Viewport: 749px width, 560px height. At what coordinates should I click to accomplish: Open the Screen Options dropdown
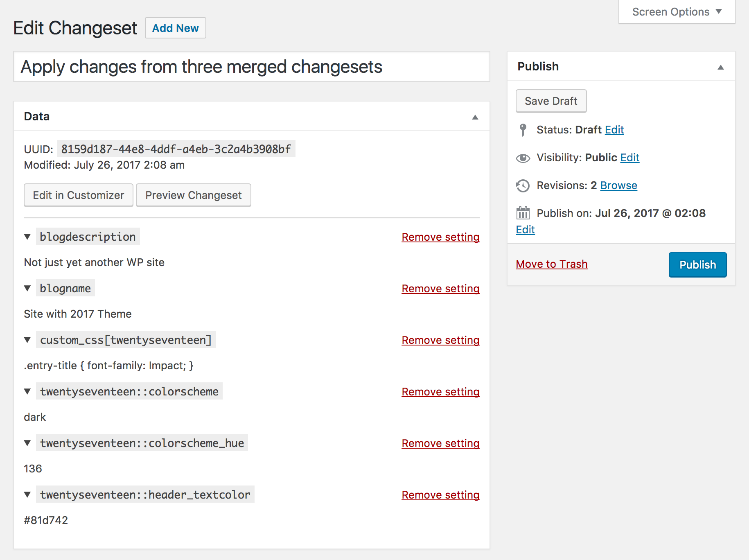(x=677, y=12)
